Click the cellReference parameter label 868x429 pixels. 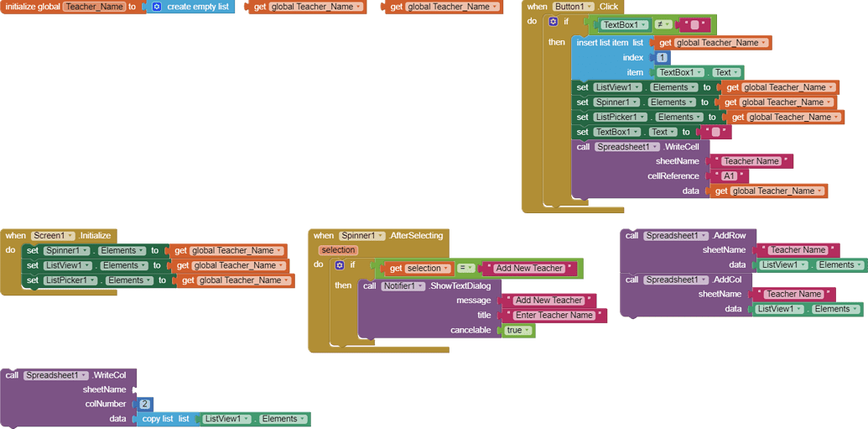tap(673, 176)
